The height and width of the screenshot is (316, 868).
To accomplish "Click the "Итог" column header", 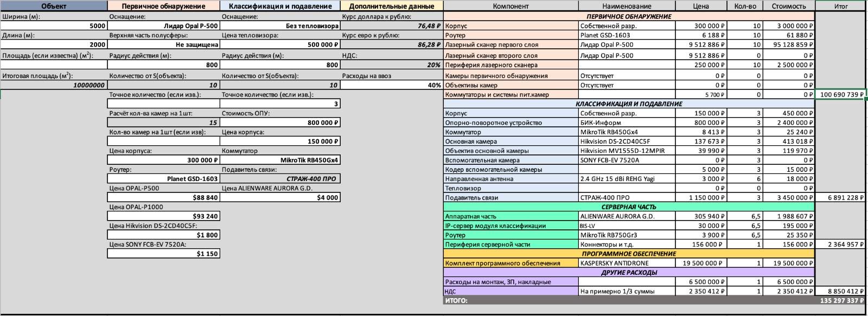I will coord(840,6).
